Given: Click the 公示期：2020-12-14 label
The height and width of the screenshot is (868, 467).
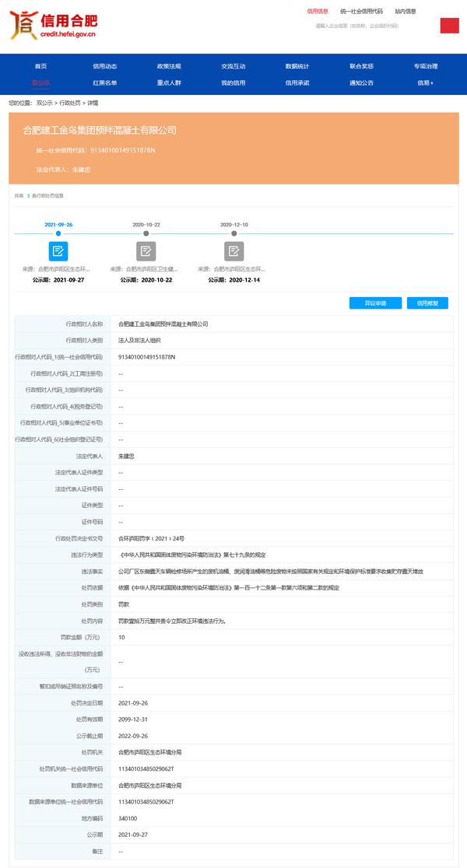Looking at the screenshot, I should coord(233,280).
